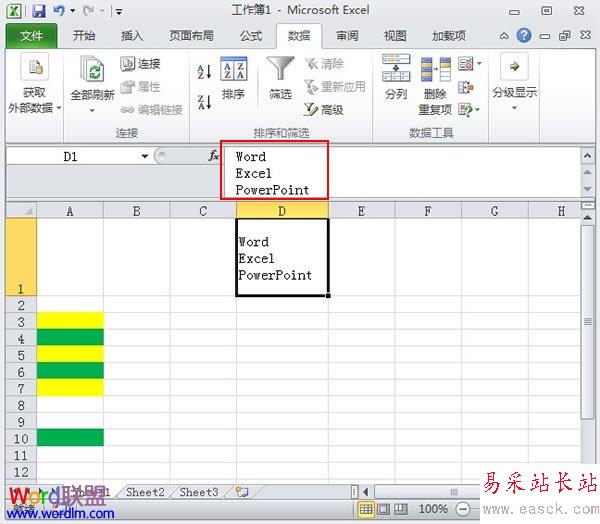Open the Excel application icon menu
The width and height of the screenshot is (600, 524).
click(14, 11)
